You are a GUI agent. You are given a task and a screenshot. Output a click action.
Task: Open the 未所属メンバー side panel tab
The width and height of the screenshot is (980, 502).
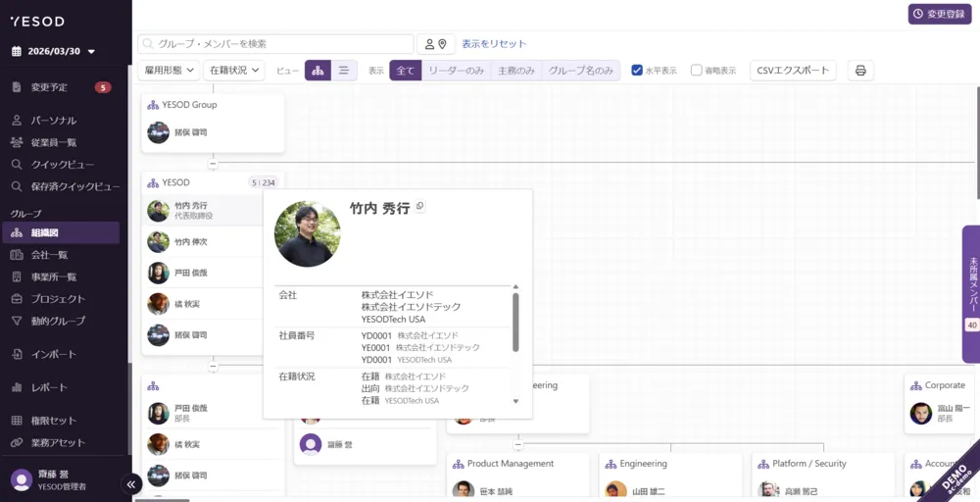click(971, 294)
